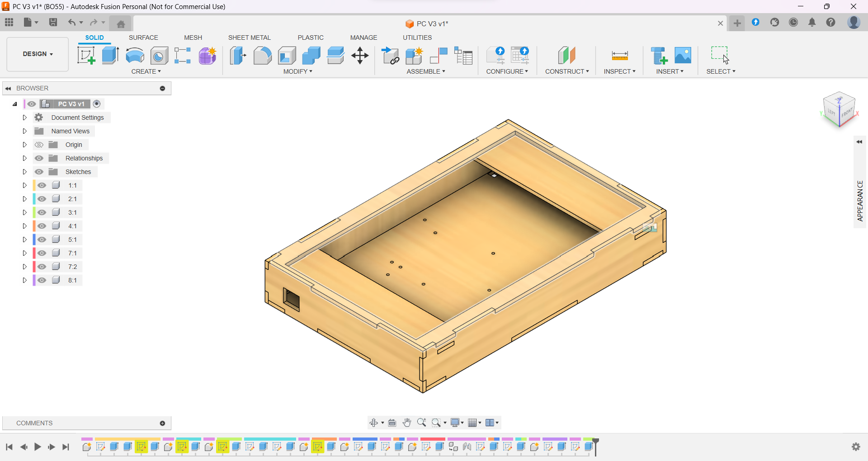Activate the Move/Copy tool
The width and height of the screenshot is (868, 461).
pos(360,56)
